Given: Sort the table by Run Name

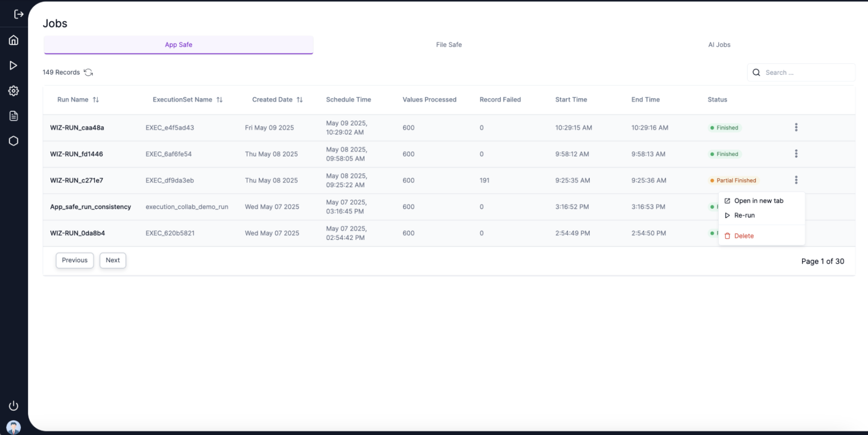Looking at the screenshot, I should coord(95,100).
